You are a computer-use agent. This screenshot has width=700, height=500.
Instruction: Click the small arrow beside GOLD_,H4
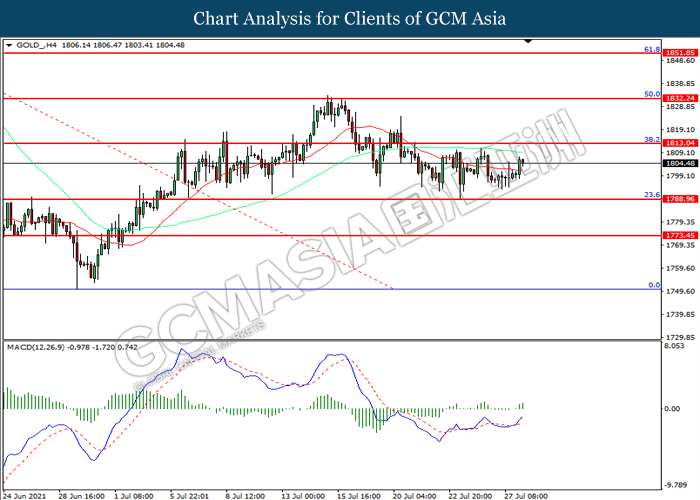[9, 46]
